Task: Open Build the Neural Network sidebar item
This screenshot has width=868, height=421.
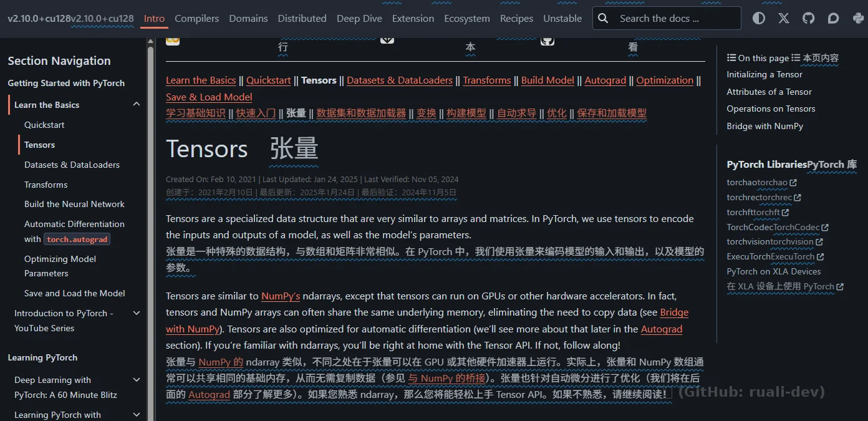Action: pos(74,204)
